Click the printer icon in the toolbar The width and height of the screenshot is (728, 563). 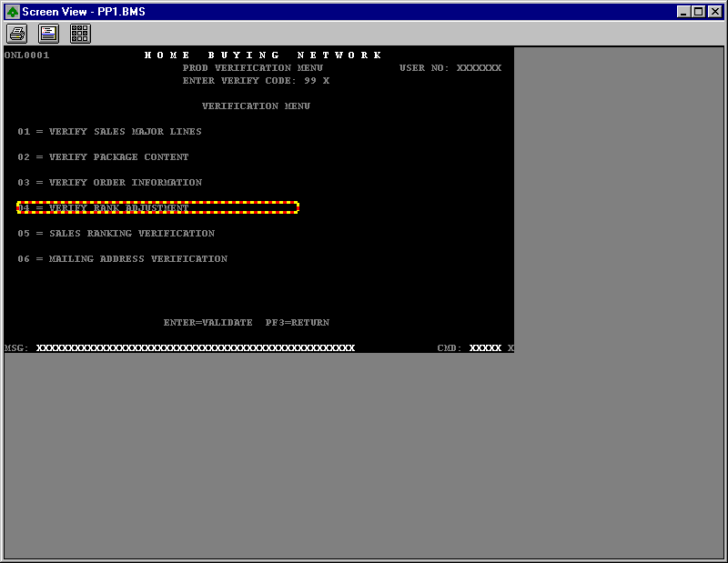(x=17, y=34)
